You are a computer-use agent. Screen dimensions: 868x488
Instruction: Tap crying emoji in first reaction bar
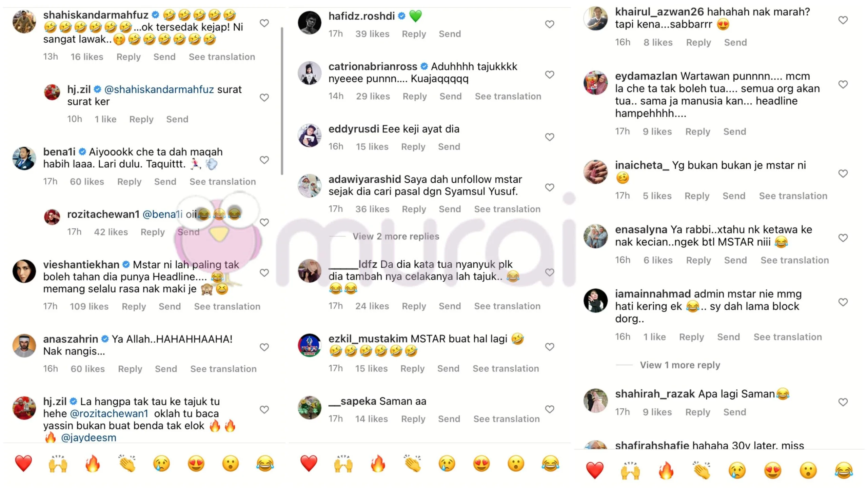tap(161, 464)
